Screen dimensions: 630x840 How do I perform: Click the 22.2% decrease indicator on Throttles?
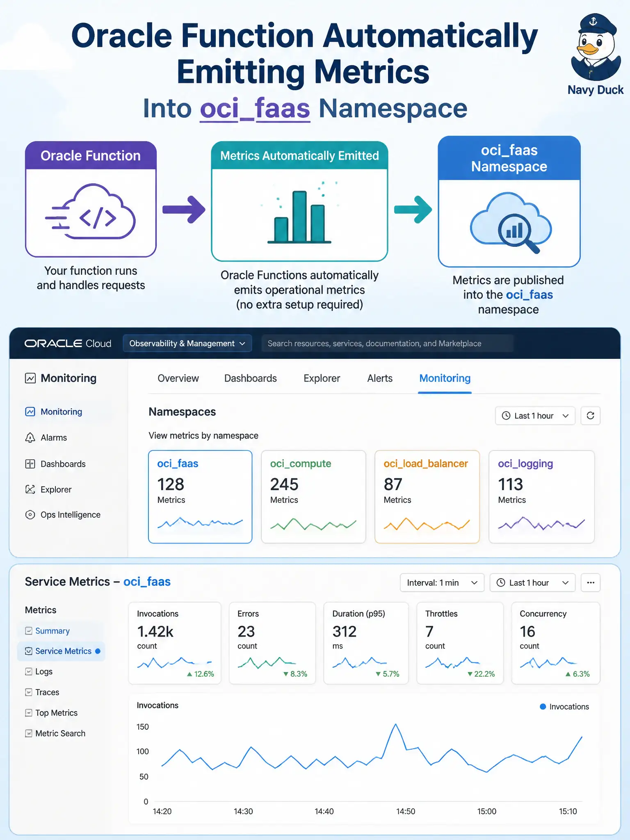[x=481, y=674]
